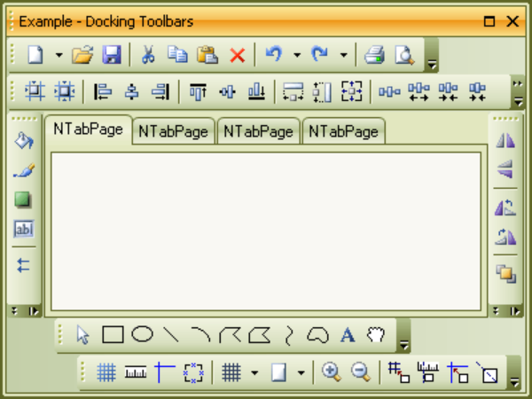
Task: Click the Redo arrow icon
Action: (x=319, y=54)
